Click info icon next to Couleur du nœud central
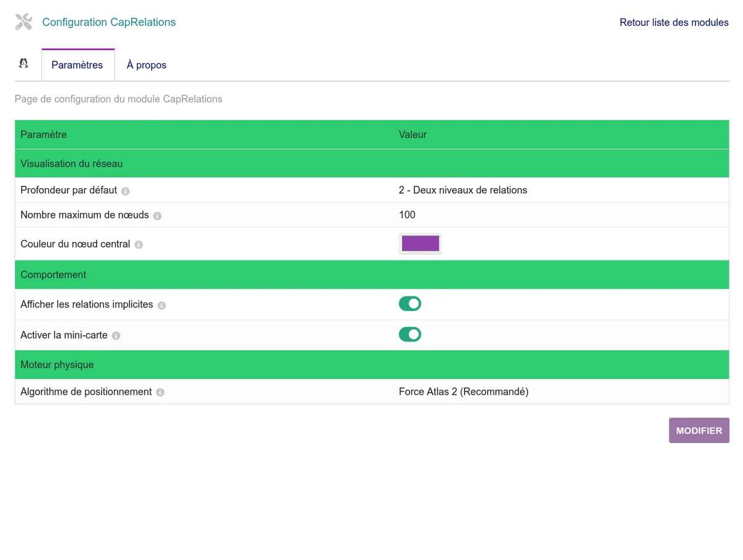 pyautogui.click(x=139, y=244)
